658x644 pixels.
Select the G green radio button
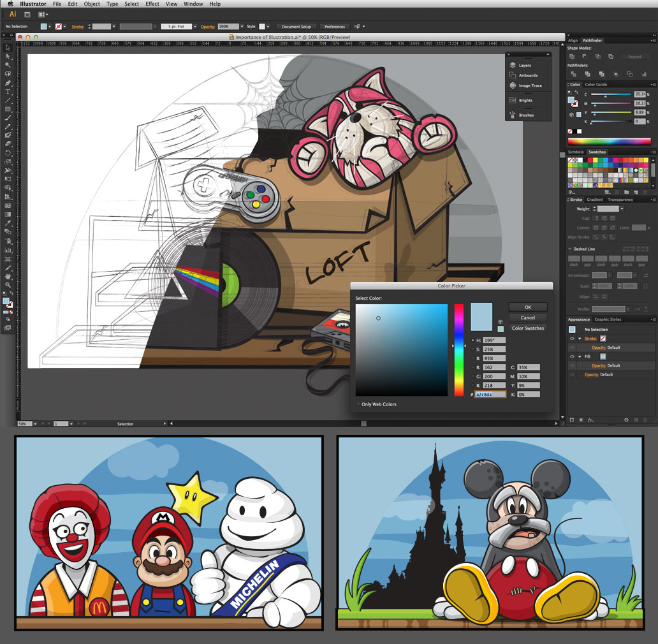473,377
